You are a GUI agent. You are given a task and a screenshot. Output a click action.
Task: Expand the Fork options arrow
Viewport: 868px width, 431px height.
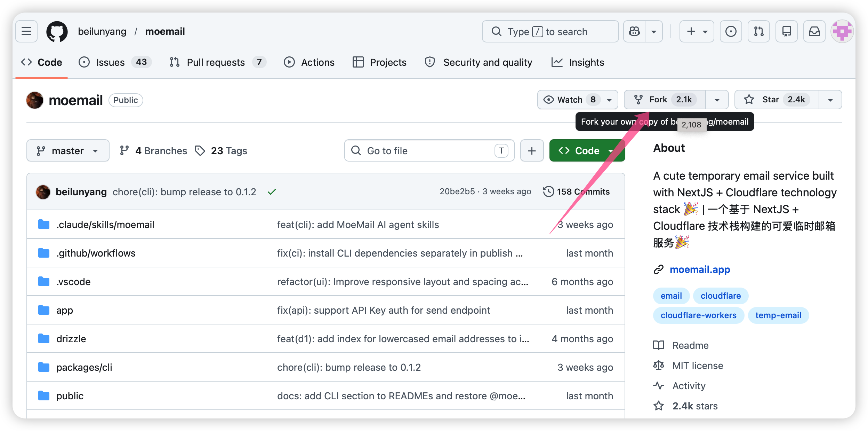click(x=717, y=100)
